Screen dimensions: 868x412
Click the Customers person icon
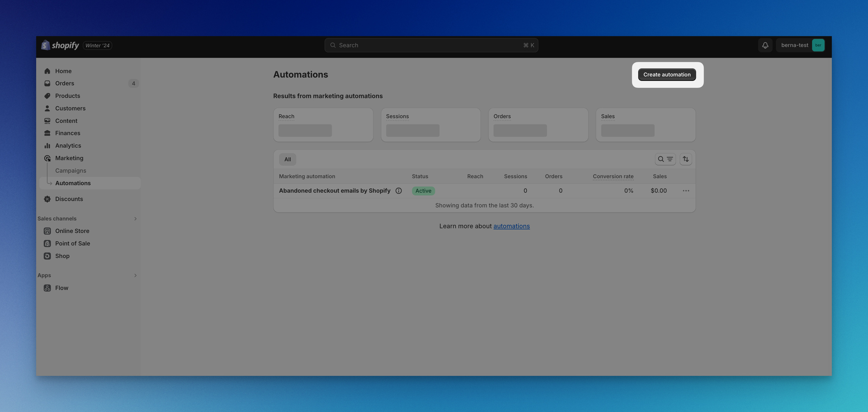[x=47, y=108]
